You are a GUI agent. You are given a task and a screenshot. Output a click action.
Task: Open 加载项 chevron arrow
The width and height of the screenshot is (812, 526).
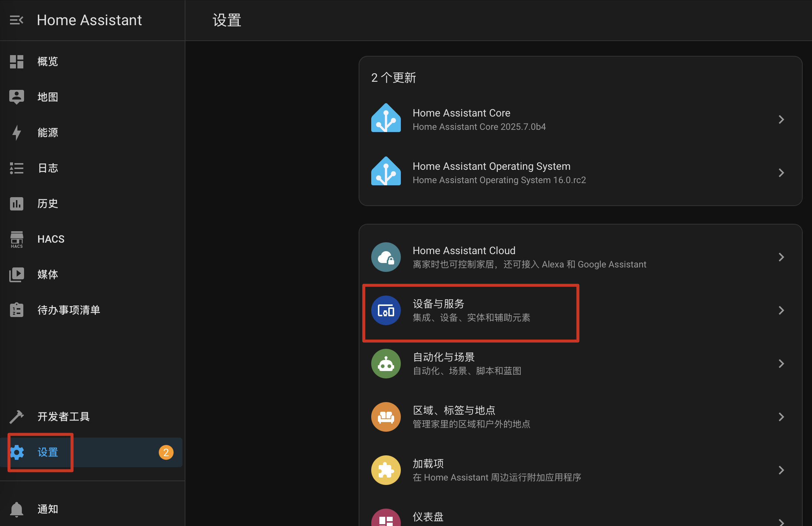pos(781,470)
